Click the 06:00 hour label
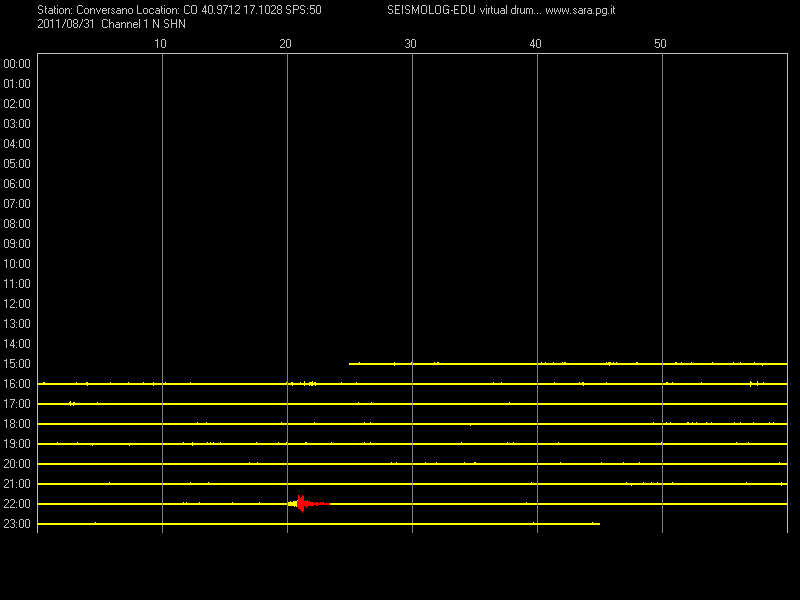The height and width of the screenshot is (600, 800). coord(17,184)
